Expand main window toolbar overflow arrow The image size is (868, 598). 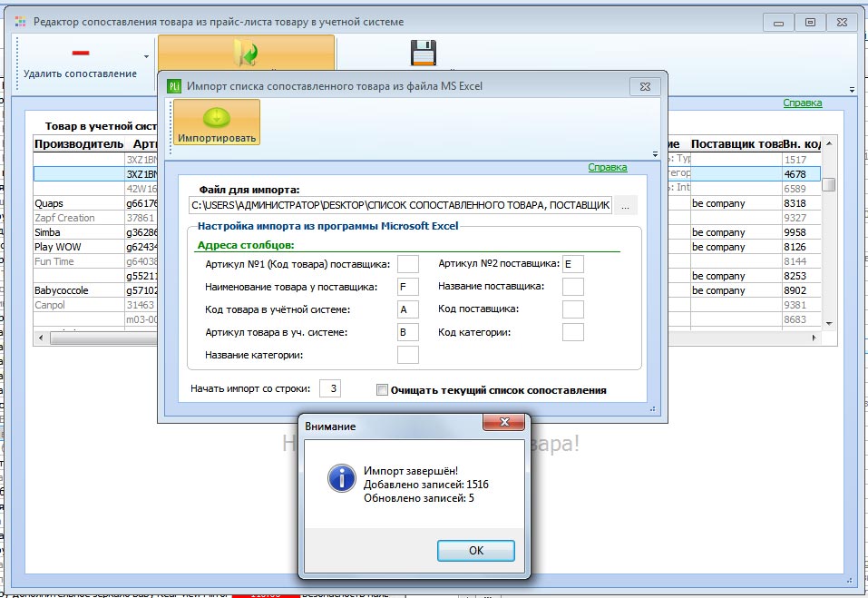[852, 90]
